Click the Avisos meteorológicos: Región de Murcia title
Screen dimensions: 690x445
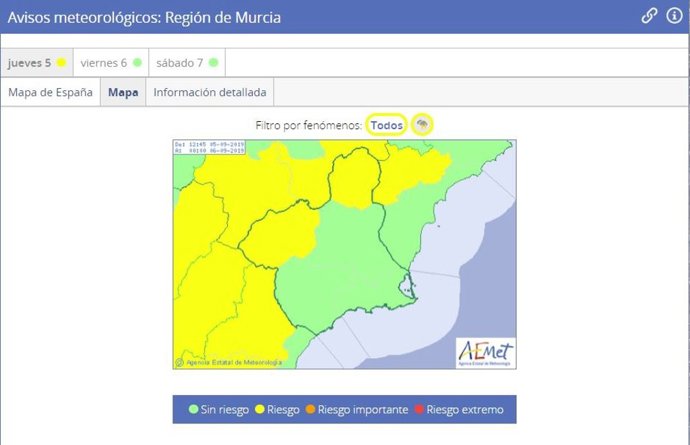click(144, 18)
